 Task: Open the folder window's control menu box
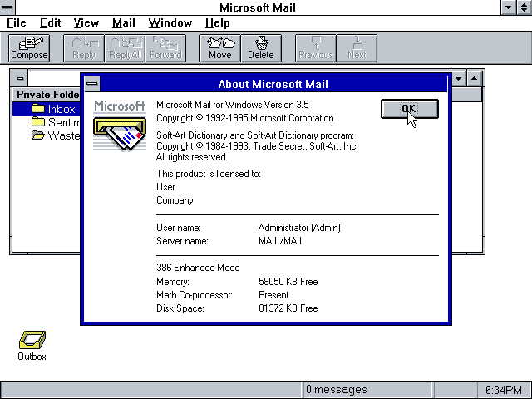pos(20,79)
